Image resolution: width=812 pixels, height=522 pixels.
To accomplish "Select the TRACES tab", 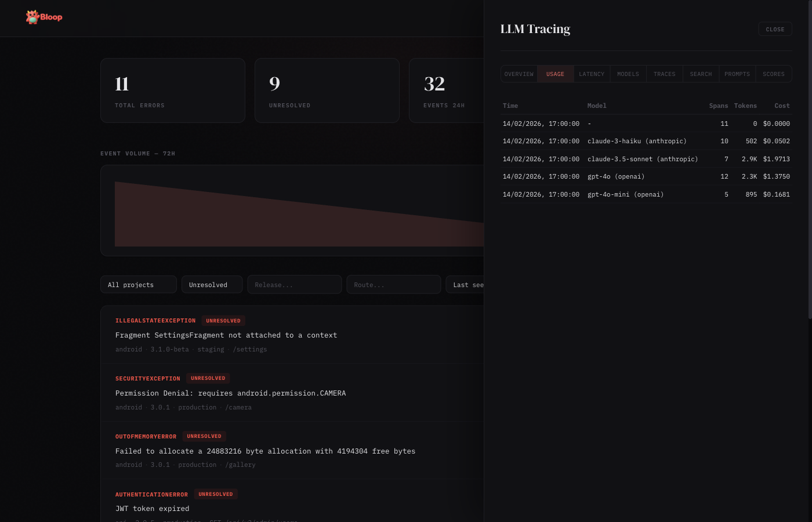I will coord(664,74).
